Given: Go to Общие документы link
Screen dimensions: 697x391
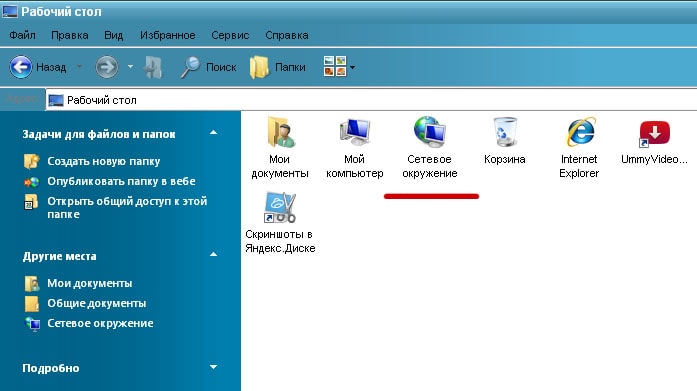Looking at the screenshot, I should tap(97, 303).
